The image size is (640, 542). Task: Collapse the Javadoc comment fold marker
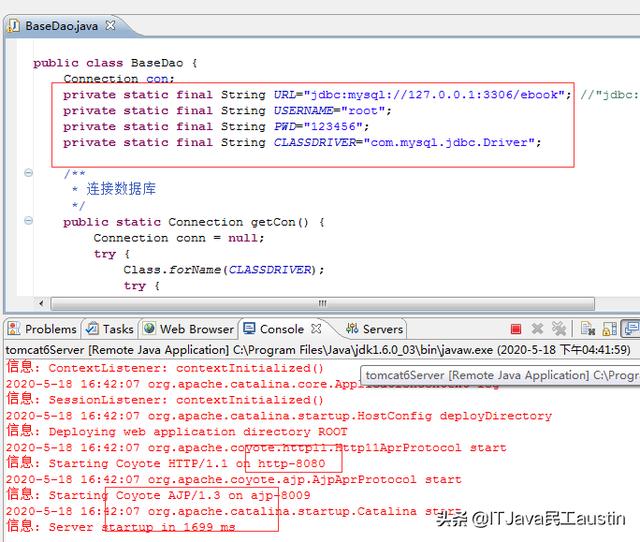(x=28, y=173)
